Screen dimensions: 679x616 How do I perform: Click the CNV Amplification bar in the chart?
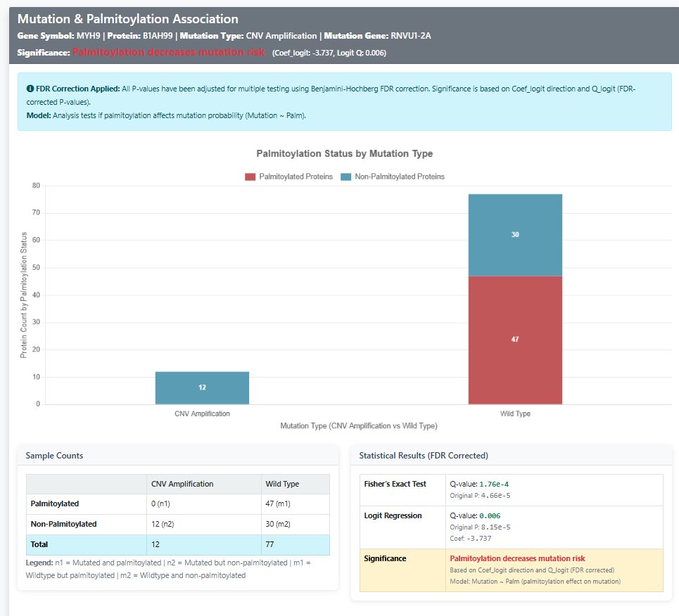click(202, 387)
